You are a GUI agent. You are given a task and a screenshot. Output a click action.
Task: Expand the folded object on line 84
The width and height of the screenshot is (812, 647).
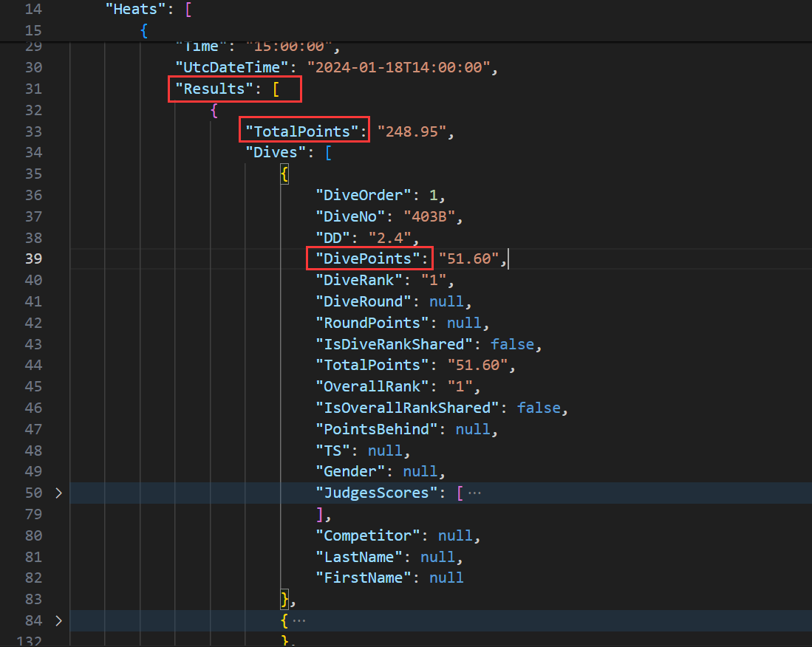click(58, 620)
